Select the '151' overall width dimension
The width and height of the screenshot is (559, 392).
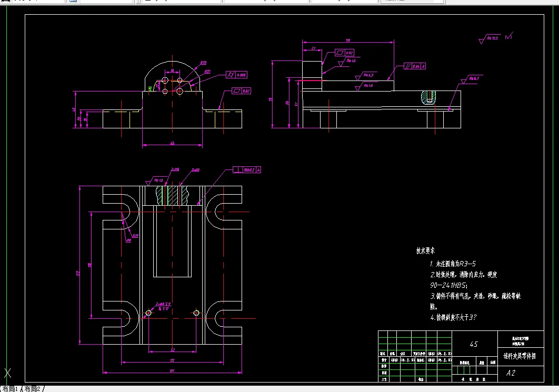pos(172,371)
